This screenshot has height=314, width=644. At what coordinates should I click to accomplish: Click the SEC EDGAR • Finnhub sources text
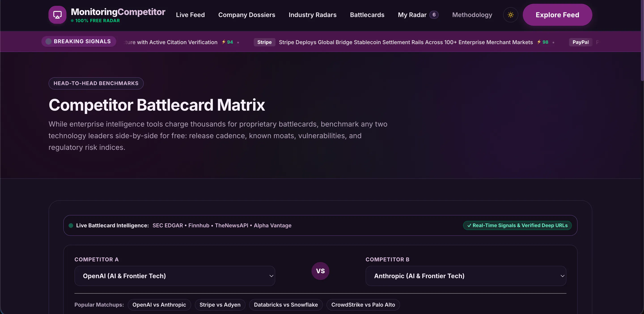[222, 225]
